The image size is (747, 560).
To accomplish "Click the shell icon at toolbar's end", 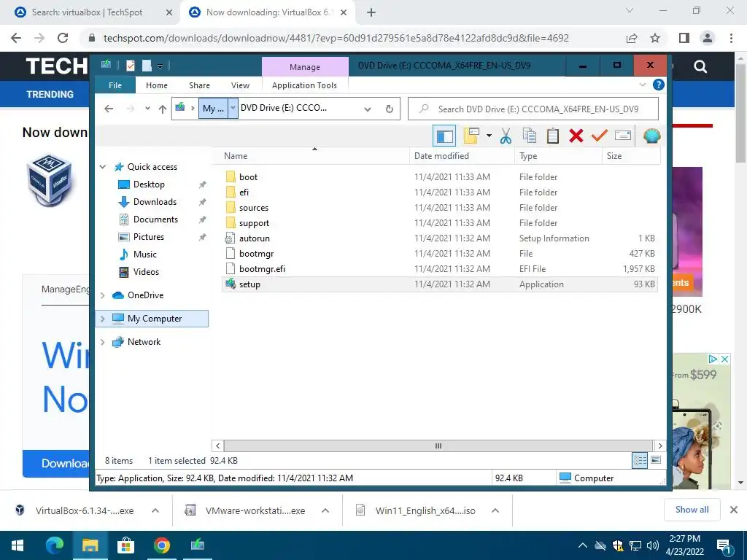I will click(651, 136).
